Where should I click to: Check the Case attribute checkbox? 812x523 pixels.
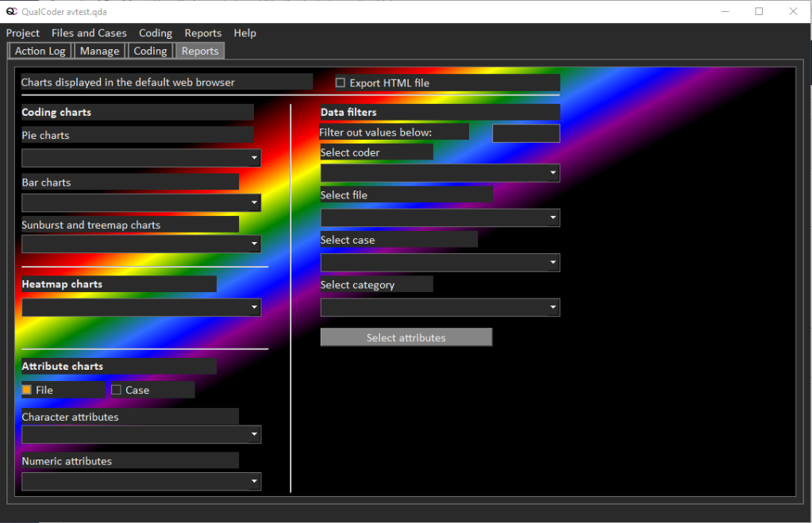(116, 390)
